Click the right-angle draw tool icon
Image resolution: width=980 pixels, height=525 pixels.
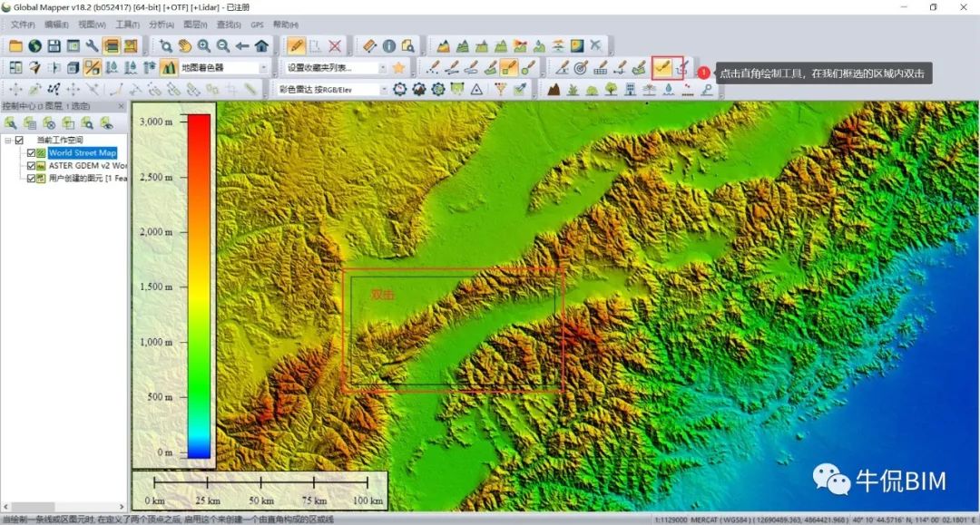[x=662, y=67]
